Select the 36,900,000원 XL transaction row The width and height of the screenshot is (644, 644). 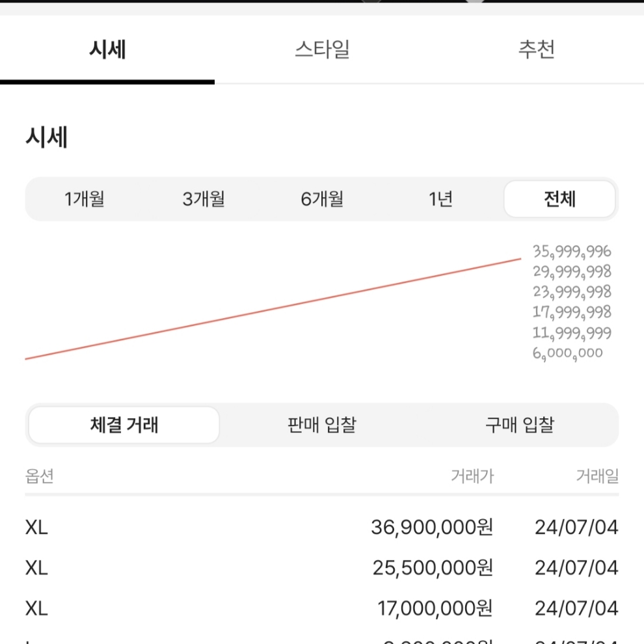(x=322, y=528)
